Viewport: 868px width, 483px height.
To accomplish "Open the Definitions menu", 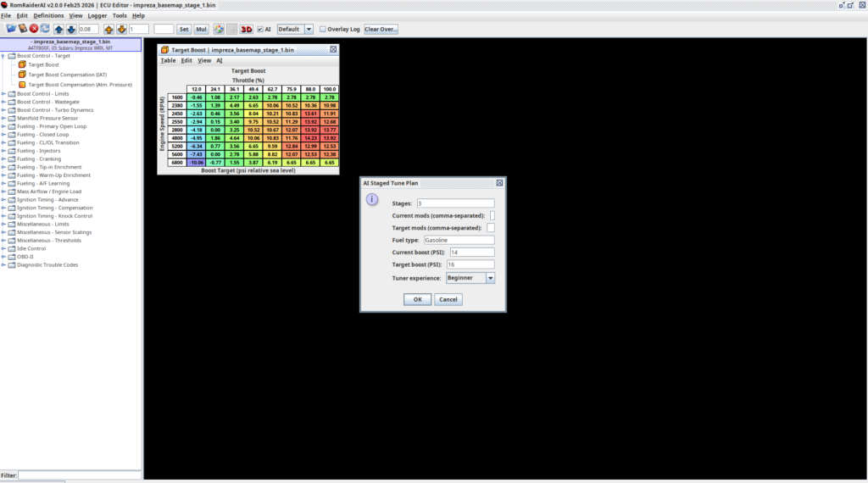I will click(x=48, y=15).
